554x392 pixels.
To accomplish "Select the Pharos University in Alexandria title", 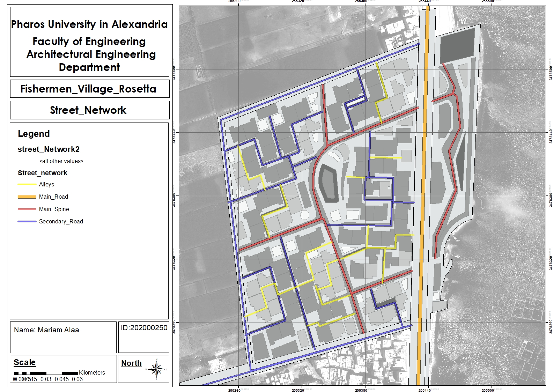I will (x=89, y=24).
